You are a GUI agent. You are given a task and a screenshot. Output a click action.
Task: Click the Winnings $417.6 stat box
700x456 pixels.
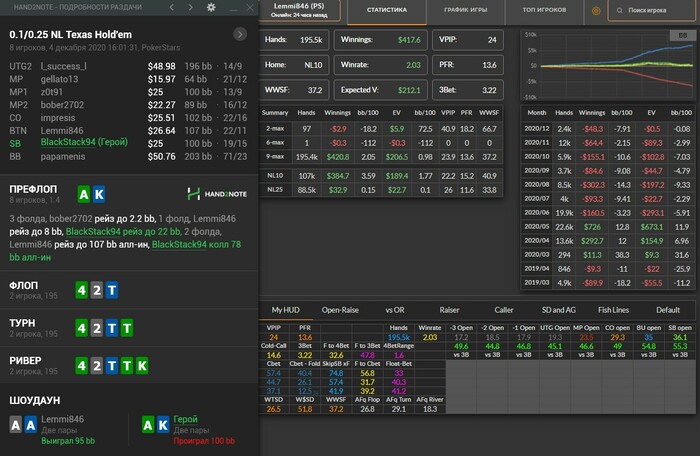tap(380, 40)
